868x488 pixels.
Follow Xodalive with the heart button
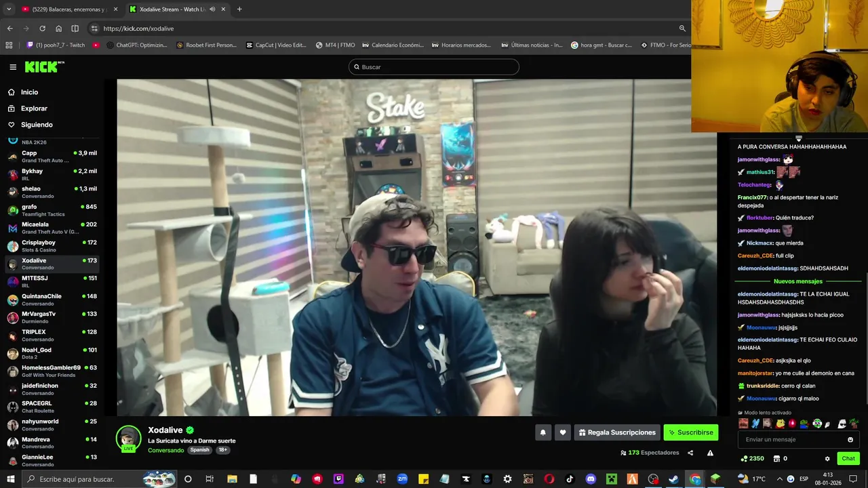562,432
